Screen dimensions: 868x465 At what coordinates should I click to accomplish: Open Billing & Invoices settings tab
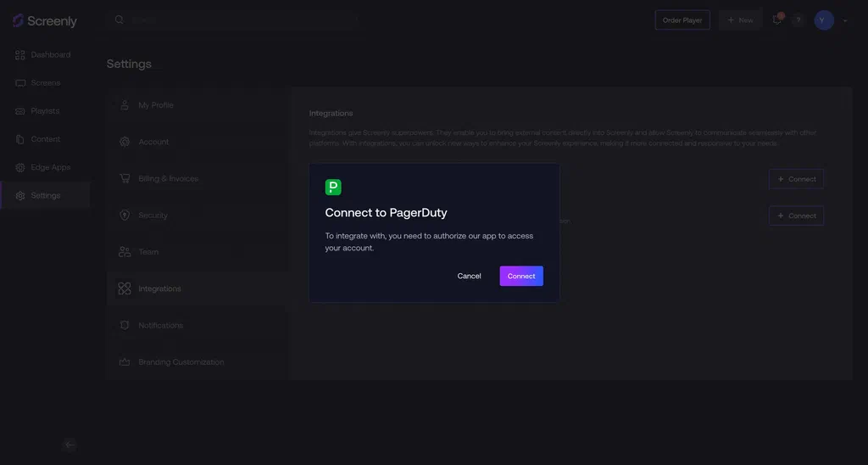point(197,178)
